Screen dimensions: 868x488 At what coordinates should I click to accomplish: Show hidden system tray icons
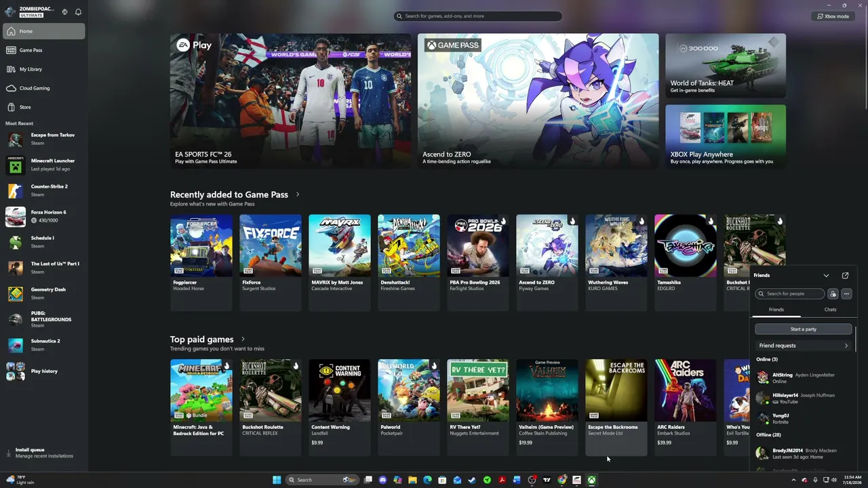click(x=793, y=480)
